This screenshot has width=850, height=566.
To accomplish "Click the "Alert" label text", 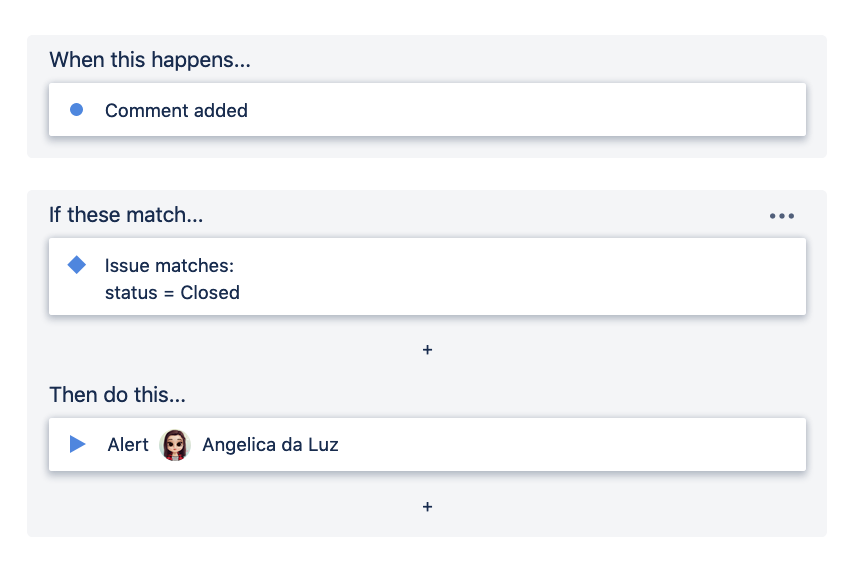I will [128, 445].
